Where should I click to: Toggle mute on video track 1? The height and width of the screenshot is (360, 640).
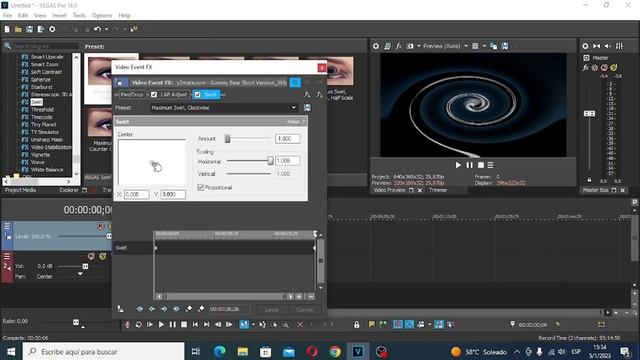101,226
